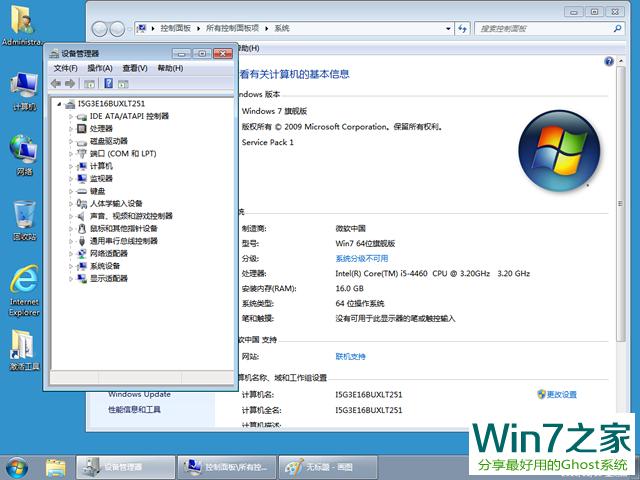640x480 pixels.
Task: Open the Windows Update sidebar link
Action: click(140, 394)
